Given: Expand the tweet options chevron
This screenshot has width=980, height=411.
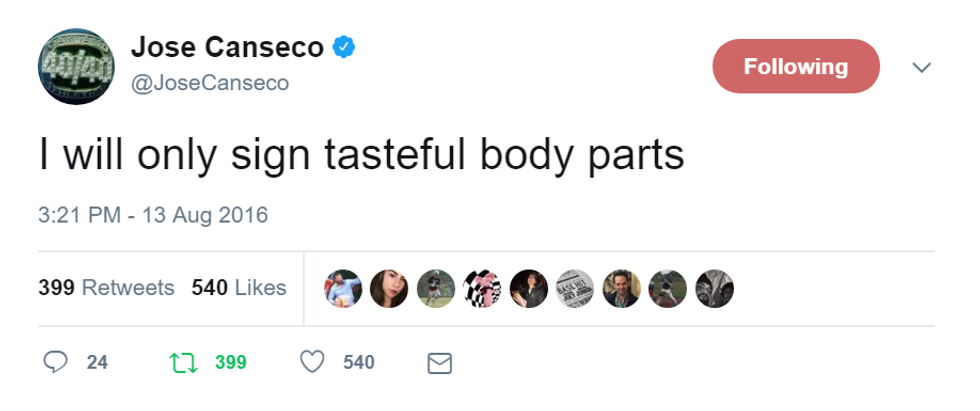Looking at the screenshot, I should (922, 67).
